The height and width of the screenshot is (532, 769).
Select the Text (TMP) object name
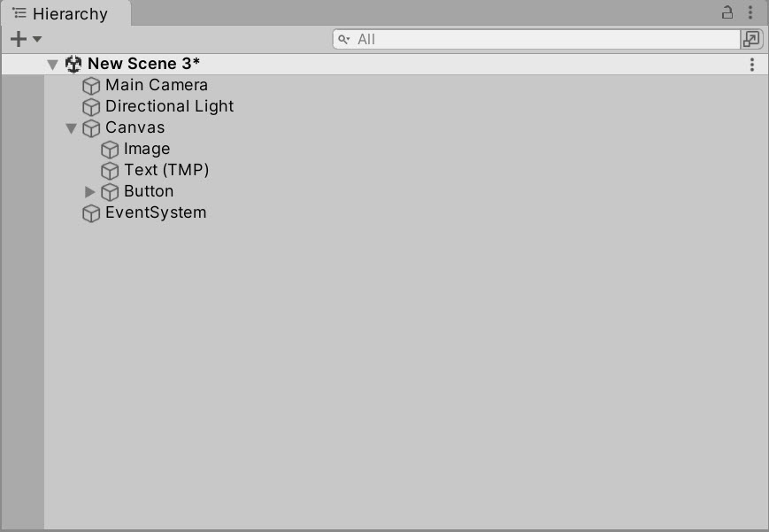click(x=166, y=170)
